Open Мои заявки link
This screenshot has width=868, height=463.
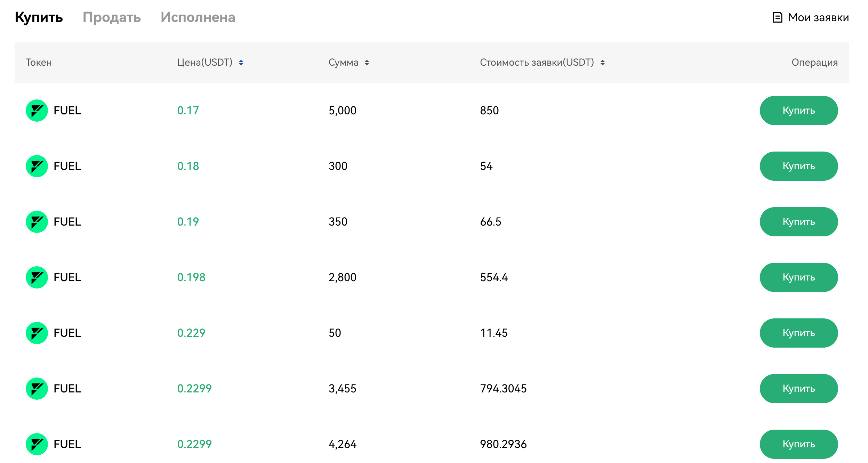tap(810, 17)
